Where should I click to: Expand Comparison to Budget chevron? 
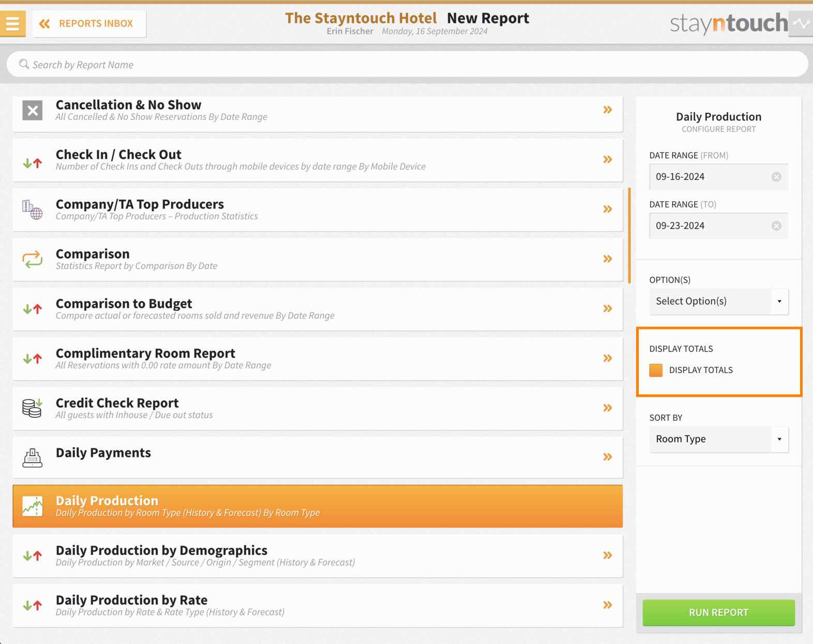point(608,309)
